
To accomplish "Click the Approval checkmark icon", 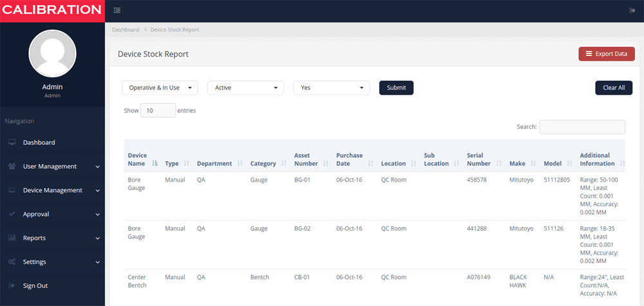I will [x=12, y=214].
